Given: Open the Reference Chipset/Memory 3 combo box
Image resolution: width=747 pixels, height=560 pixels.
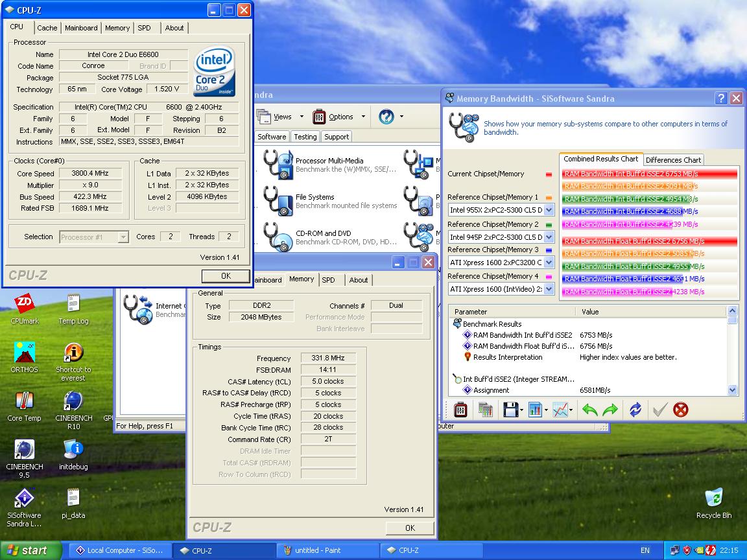Looking at the screenshot, I should 549,262.
